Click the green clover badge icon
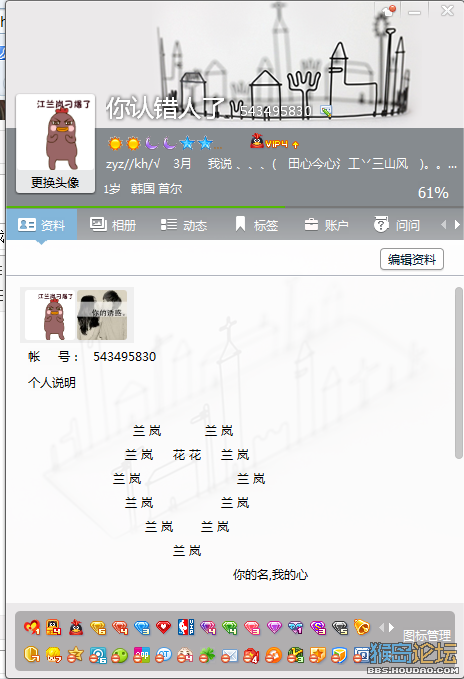 click(x=207, y=656)
